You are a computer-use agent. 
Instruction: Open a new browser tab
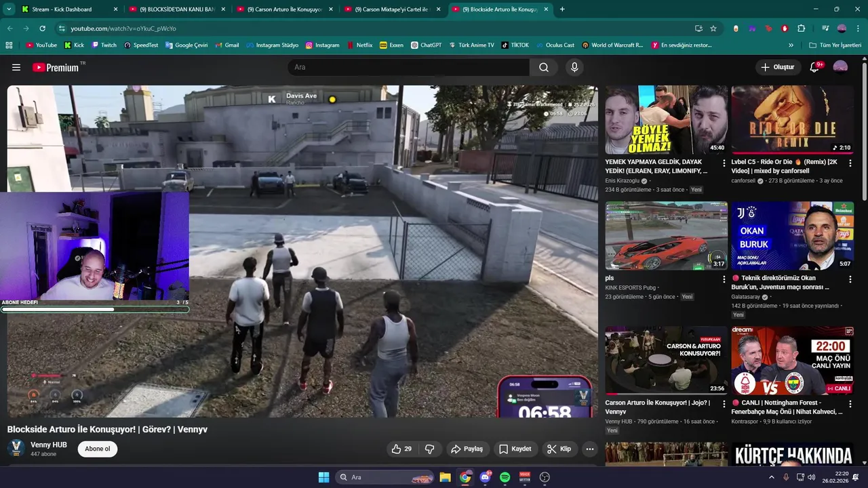tap(562, 9)
